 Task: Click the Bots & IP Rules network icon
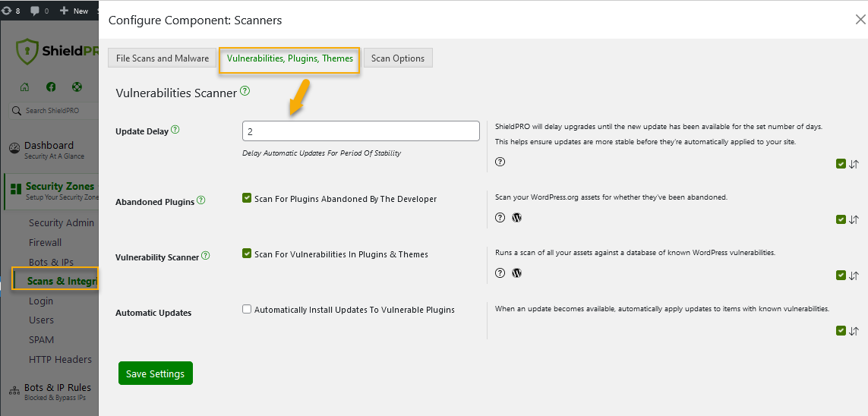coord(14,391)
